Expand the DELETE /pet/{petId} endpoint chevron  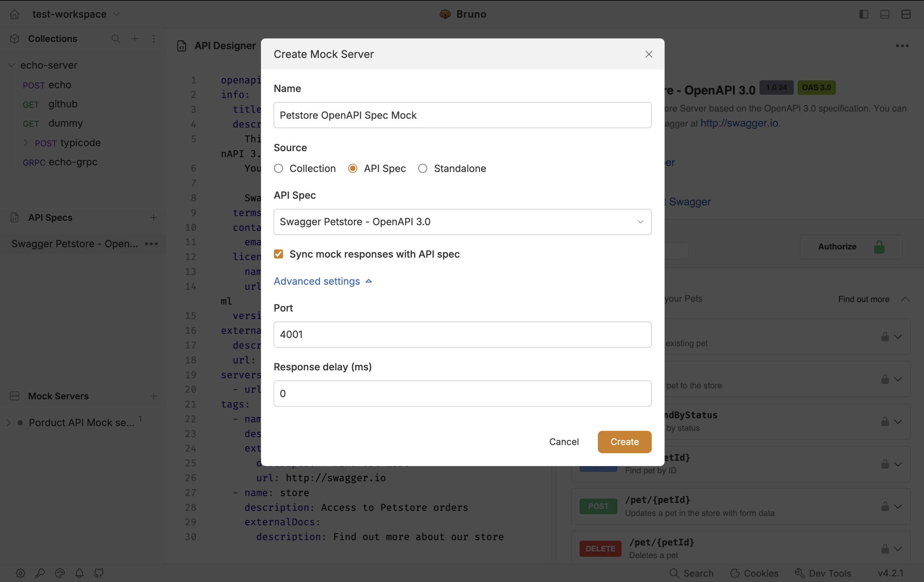pyautogui.click(x=898, y=549)
